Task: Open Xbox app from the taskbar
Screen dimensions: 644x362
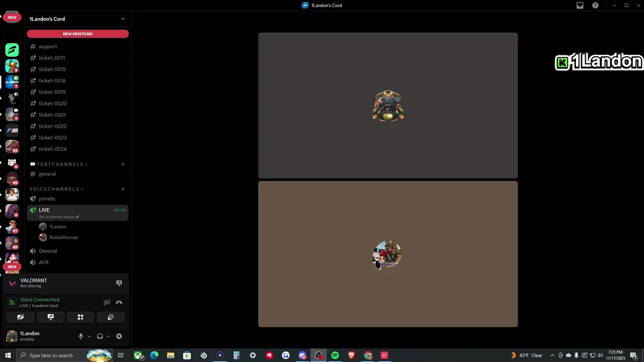Action: (x=138, y=355)
